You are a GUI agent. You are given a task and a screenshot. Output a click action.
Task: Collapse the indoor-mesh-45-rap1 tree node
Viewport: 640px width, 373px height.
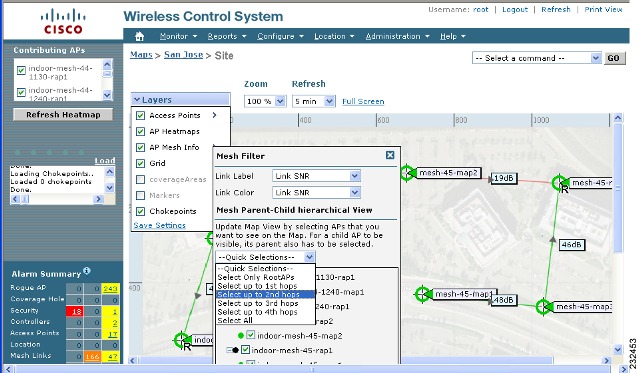(229, 350)
